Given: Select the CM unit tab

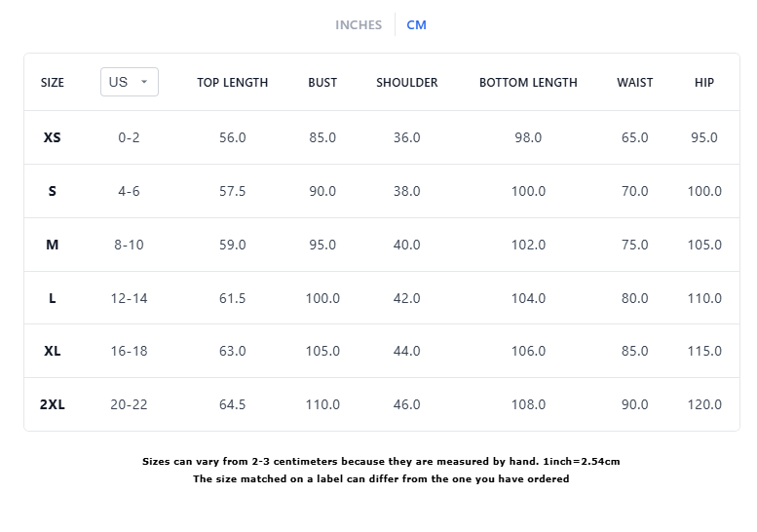Looking at the screenshot, I should [416, 25].
